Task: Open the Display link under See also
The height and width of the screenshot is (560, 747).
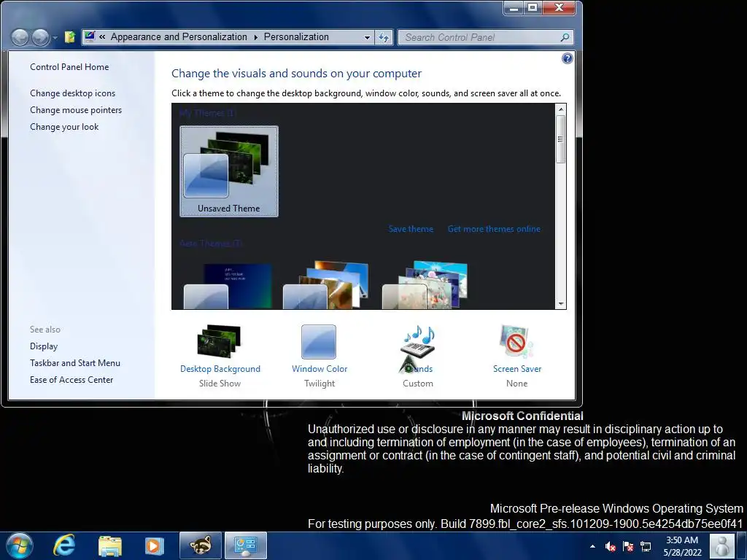Action: coord(44,346)
